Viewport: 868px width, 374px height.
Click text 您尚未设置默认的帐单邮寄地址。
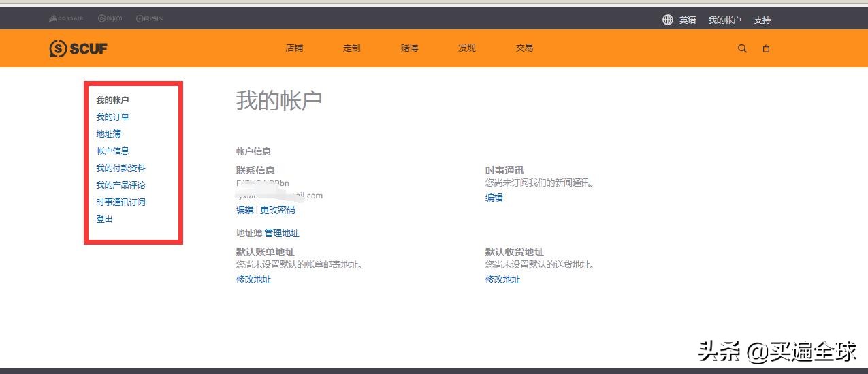pyautogui.click(x=300, y=264)
